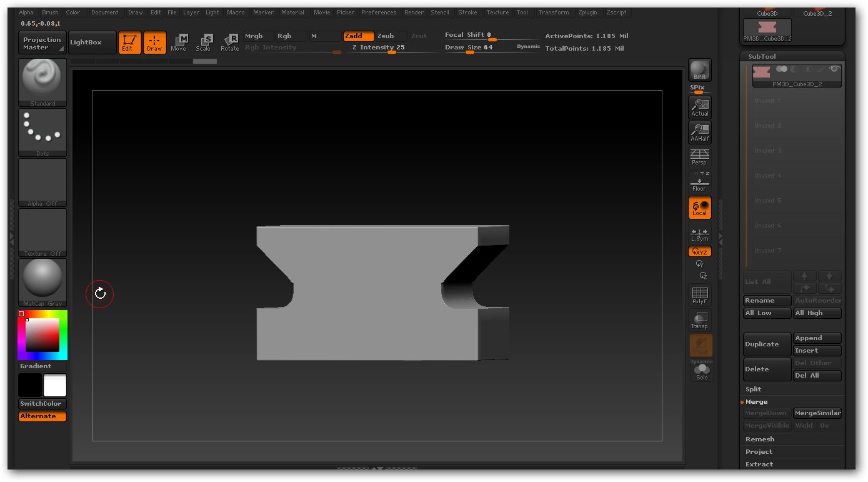This screenshot has width=868, height=482.
Task: Open the Stroke menu
Action: click(467, 13)
